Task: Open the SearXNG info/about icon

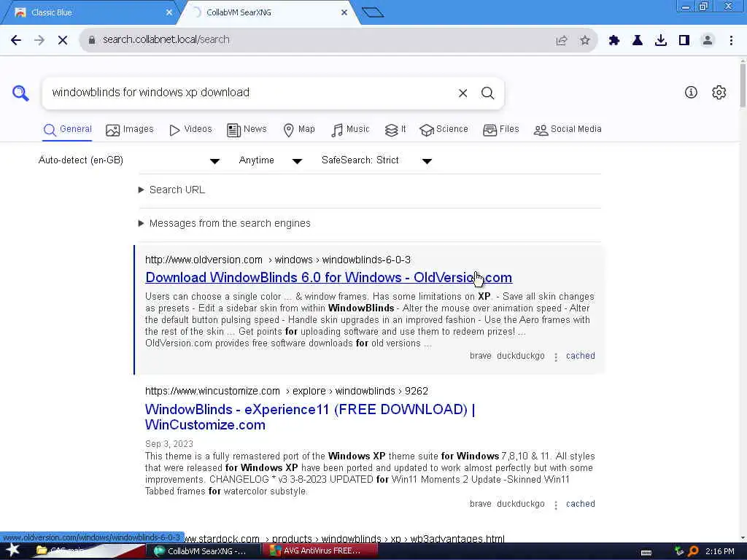Action: tap(691, 93)
